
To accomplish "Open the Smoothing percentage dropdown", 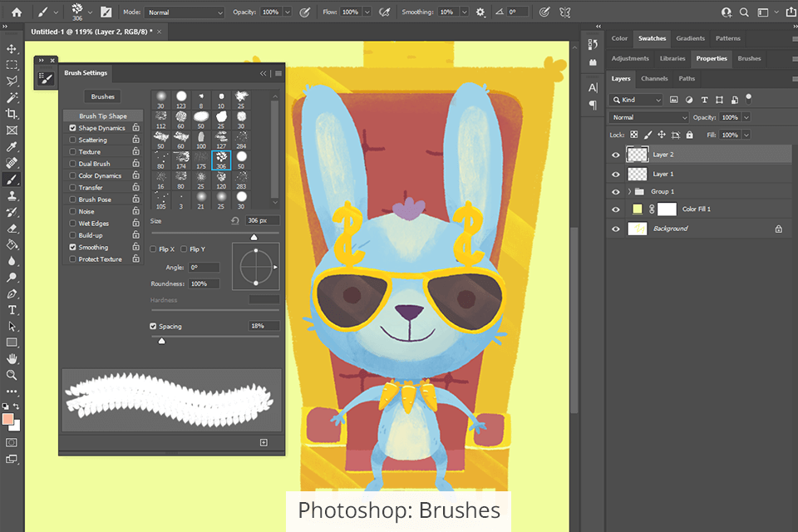I will tap(464, 12).
